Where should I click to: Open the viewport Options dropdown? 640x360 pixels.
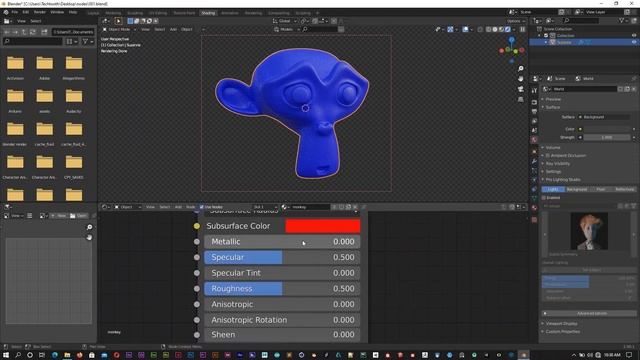pos(516,21)
